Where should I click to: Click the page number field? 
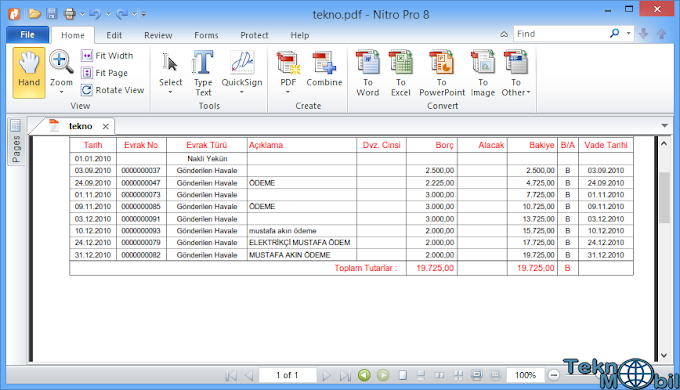click(287, 375)
